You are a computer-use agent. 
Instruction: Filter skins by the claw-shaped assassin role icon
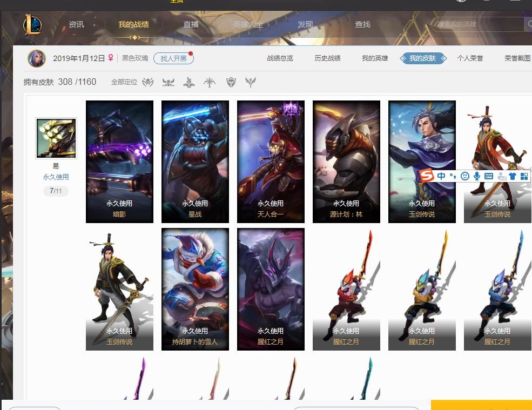tap(148, 82)
